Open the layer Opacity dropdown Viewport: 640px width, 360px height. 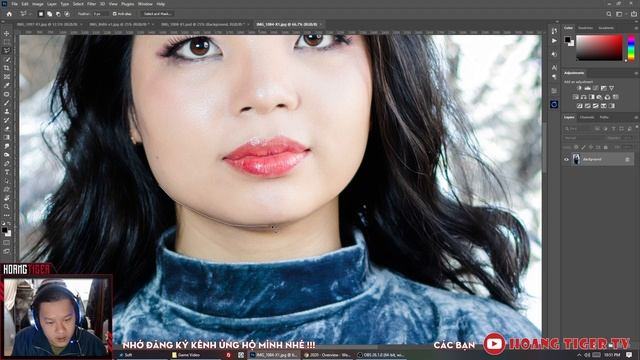(628, 138)
